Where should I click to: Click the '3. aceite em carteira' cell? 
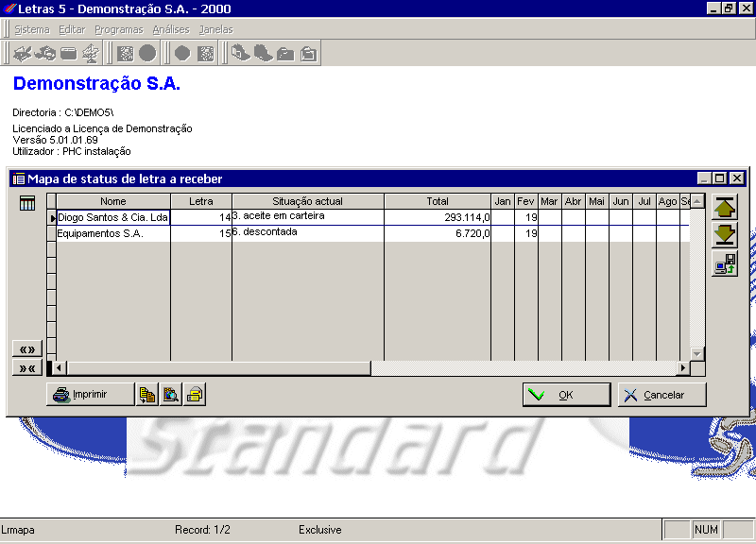click(308, 217)
